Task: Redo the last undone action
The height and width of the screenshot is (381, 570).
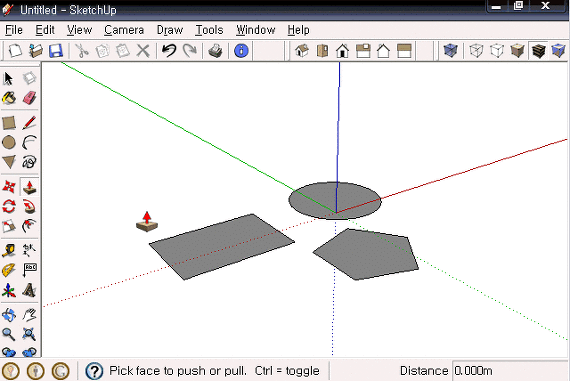Action: pos(189,51)
